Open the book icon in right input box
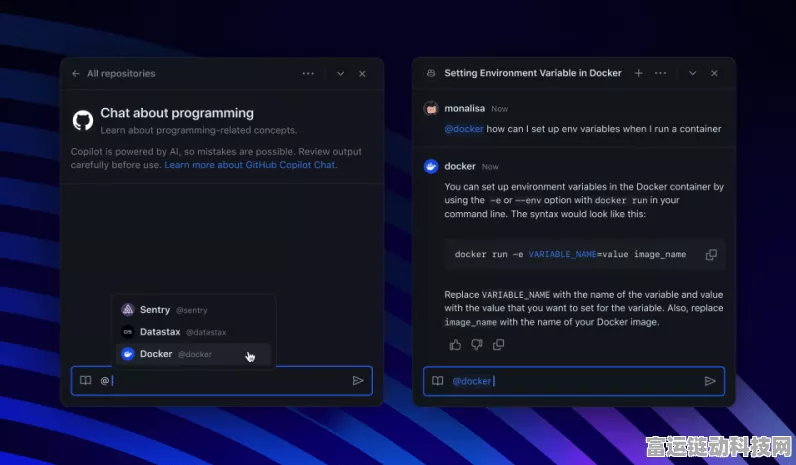796x465 pixels. click(438, 381)
